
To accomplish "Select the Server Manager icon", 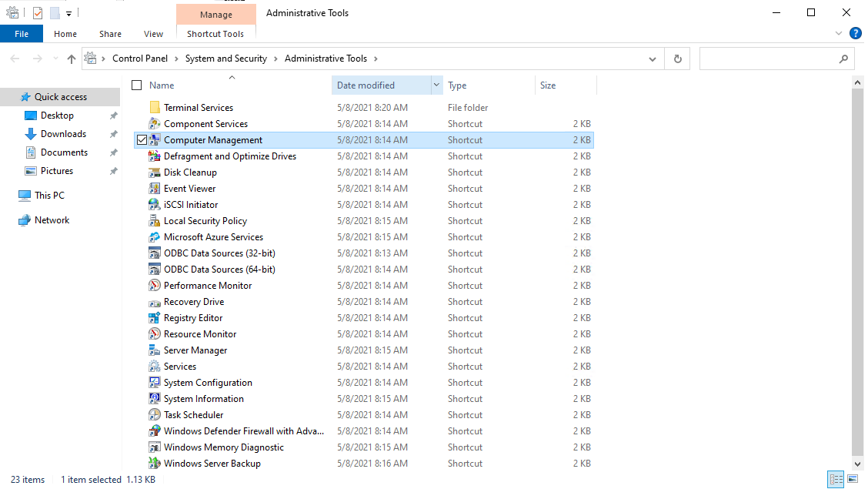I will coord(155,350).
